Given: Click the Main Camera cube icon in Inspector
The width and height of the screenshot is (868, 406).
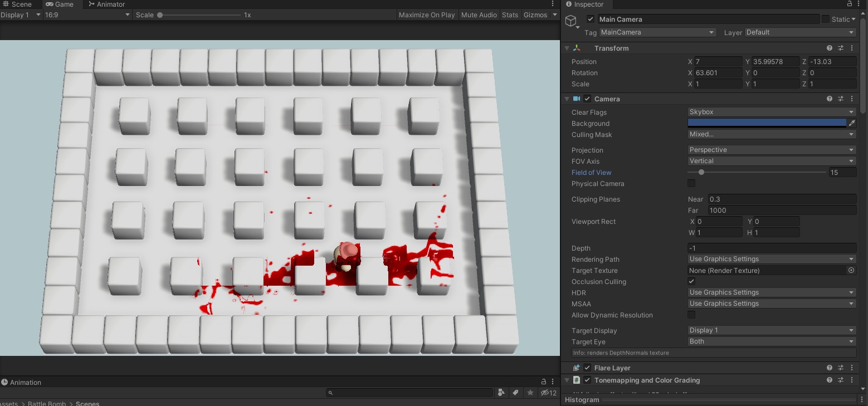Looking at the screenshot, I should tap(570, 21).
